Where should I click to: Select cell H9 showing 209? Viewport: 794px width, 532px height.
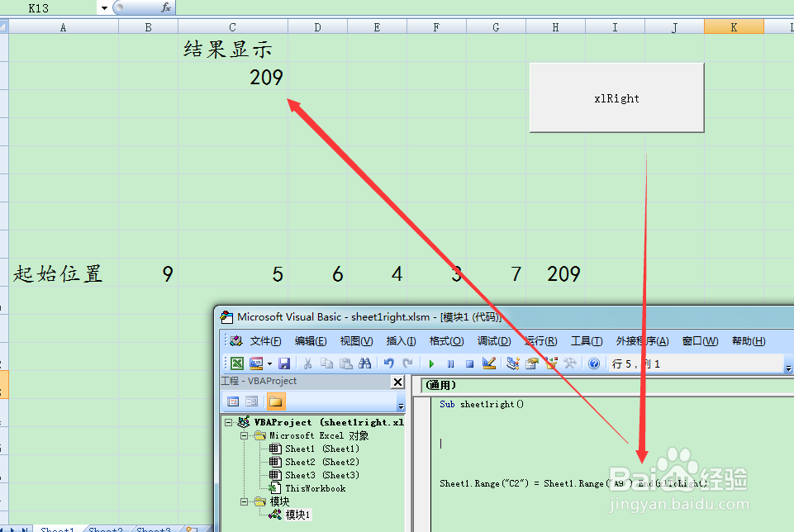coord(555,273)
